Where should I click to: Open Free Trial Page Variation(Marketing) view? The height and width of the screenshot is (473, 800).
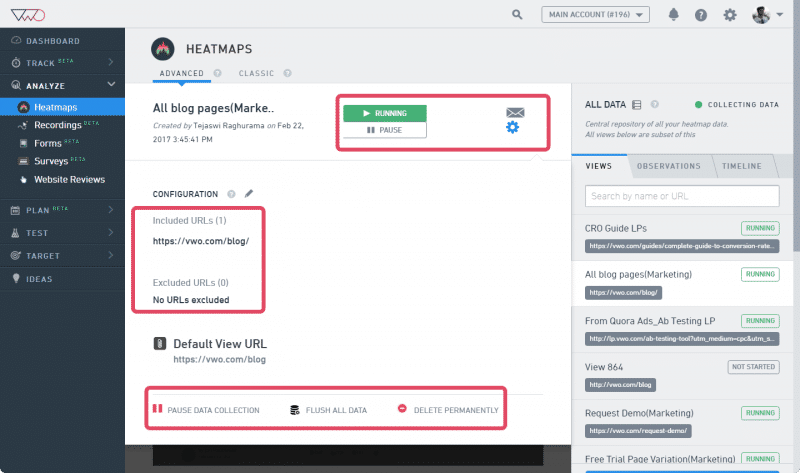click(660, 459)
